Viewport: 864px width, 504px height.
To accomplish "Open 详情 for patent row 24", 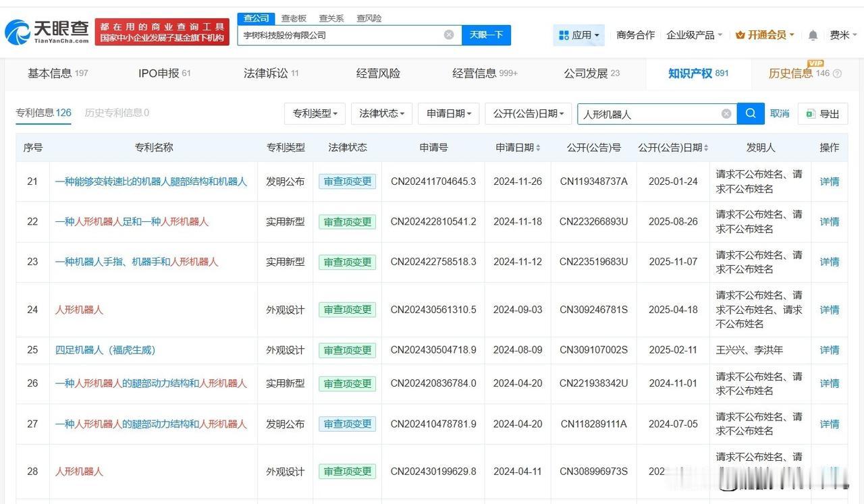I will tap(830, 310).
